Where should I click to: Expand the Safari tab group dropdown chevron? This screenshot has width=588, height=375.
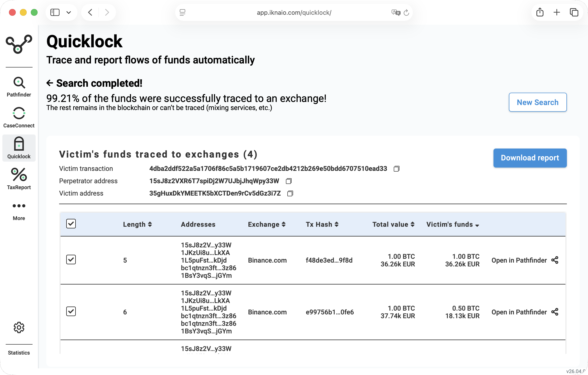[x=69, y=12]
